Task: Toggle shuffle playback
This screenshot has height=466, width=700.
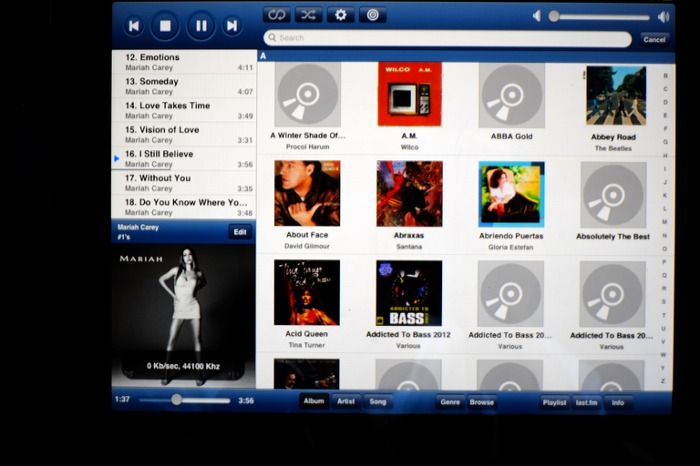Action: pos(308,15)
